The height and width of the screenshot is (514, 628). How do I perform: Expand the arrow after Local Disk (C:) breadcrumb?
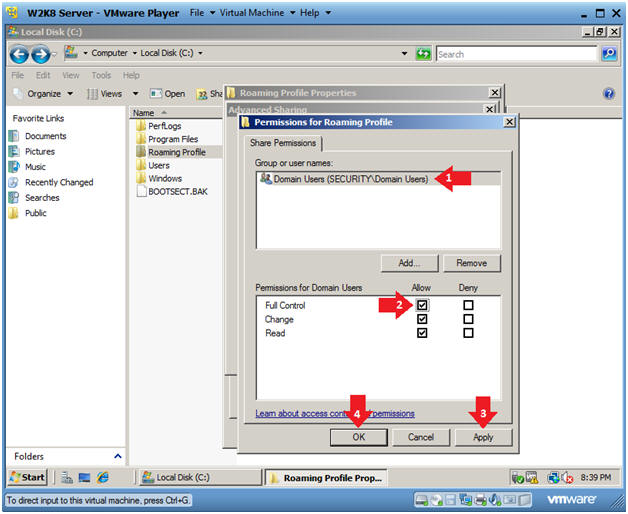(x=200, y=53)
